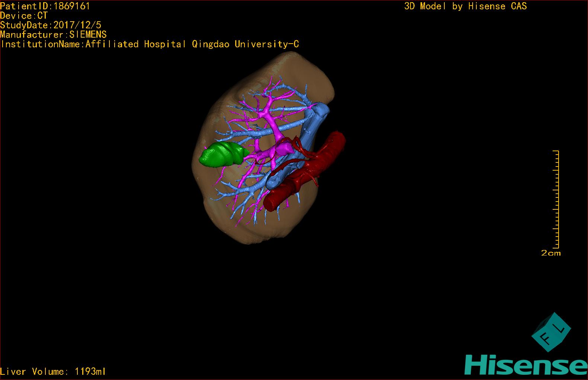Click the vertical scale ruler
588x380 pixels.
[556, 199]
